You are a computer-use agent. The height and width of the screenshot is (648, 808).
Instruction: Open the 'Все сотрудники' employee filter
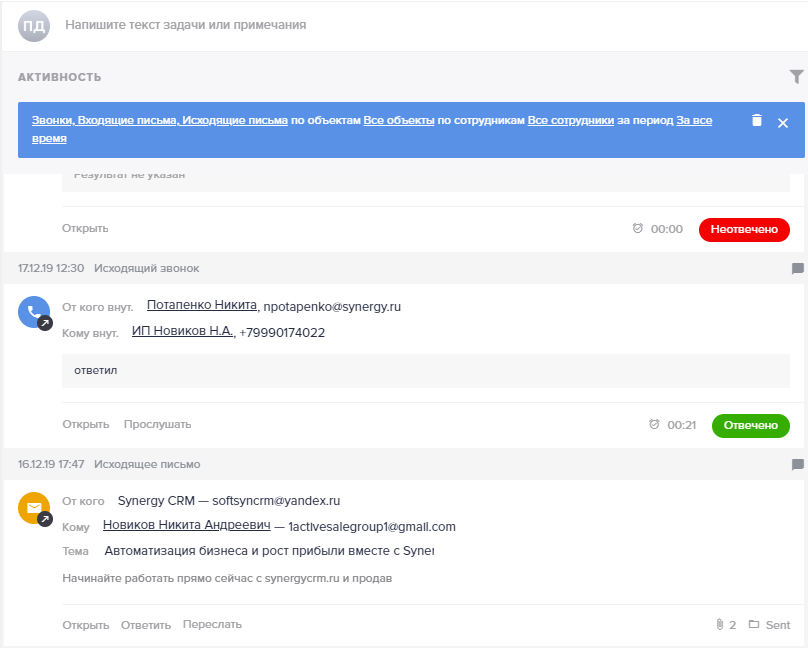coord(570,120)
